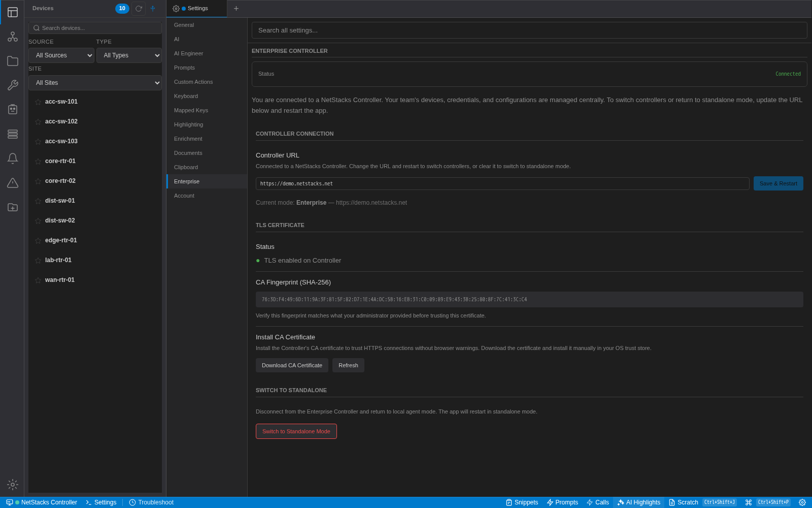Open Snippets from status bar

[x=522, y=502]
